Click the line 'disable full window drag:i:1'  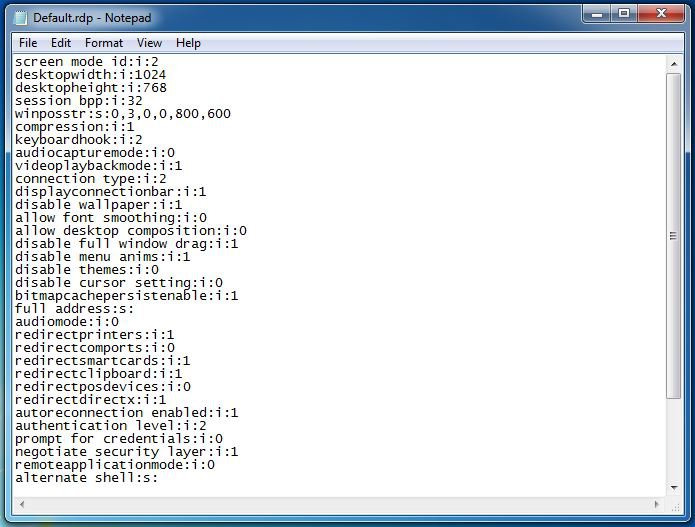(126, 244)
